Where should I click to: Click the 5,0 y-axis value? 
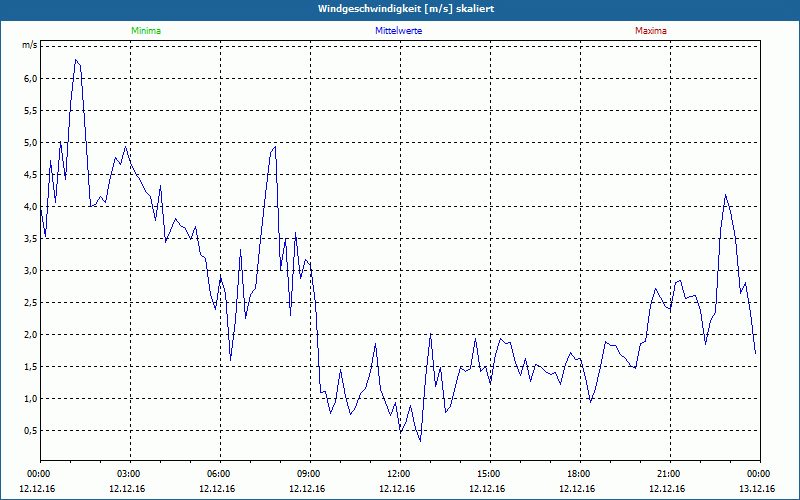pos(31,142)
